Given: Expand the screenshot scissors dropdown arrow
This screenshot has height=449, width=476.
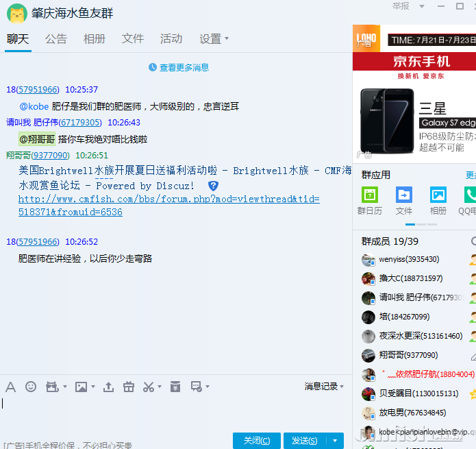Looking at the screenshot, I should 160,387.
